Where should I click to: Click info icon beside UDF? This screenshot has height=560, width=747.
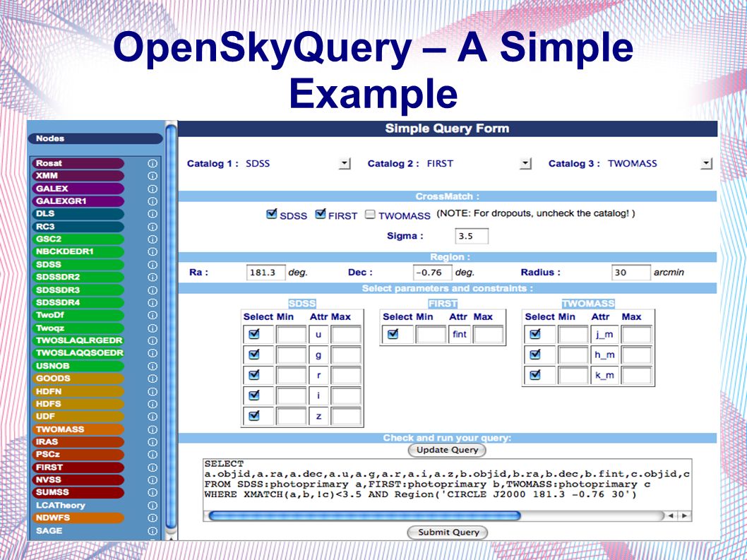[153, 417]
